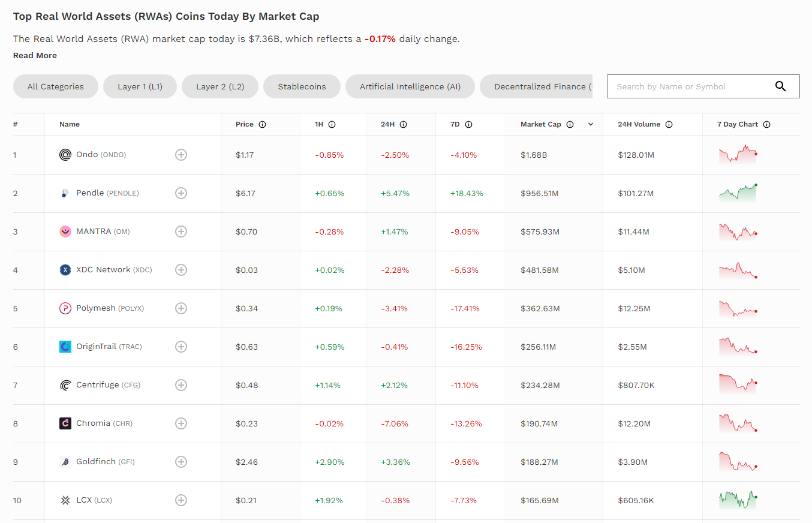This screenshot has width=812, height=523.
Task: Click Pendle 7D change +18.43%
Action: point(467,193)
